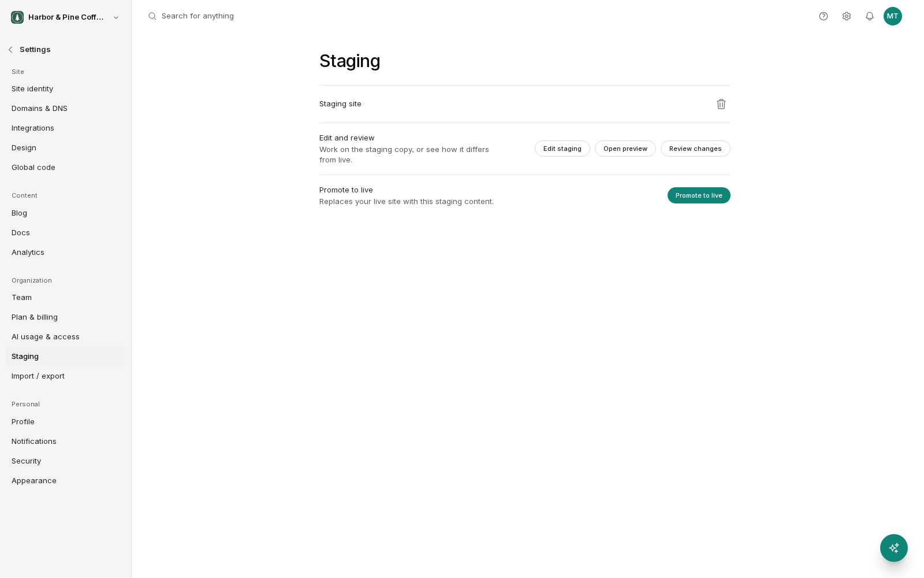Viewport: 924px width, 578px height.
Task: Open Blog content settings
Action: pyautogui.click(x=65, y=213)
